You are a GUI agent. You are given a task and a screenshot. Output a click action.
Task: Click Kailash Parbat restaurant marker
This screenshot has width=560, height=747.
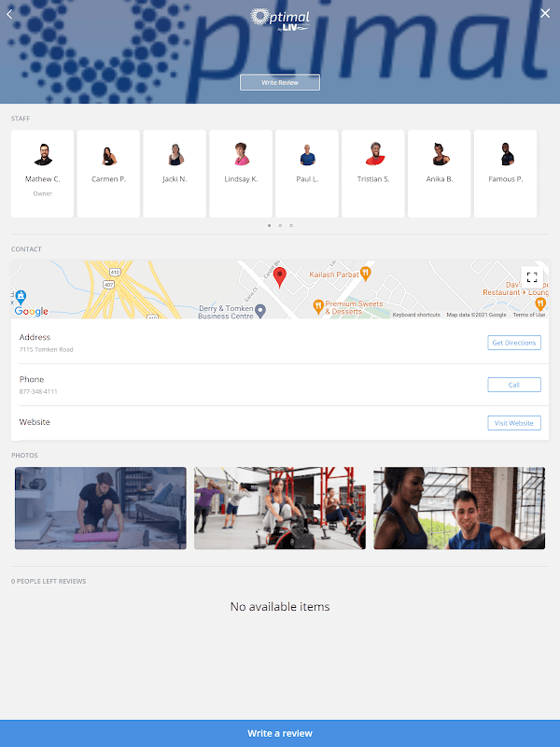point(366,274)
